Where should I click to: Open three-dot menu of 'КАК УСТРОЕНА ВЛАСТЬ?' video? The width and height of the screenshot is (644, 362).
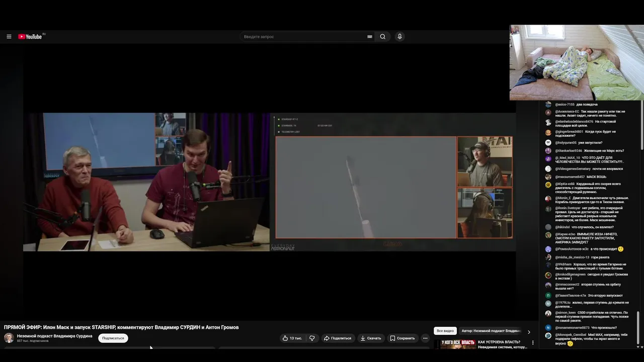coord(533,343)
